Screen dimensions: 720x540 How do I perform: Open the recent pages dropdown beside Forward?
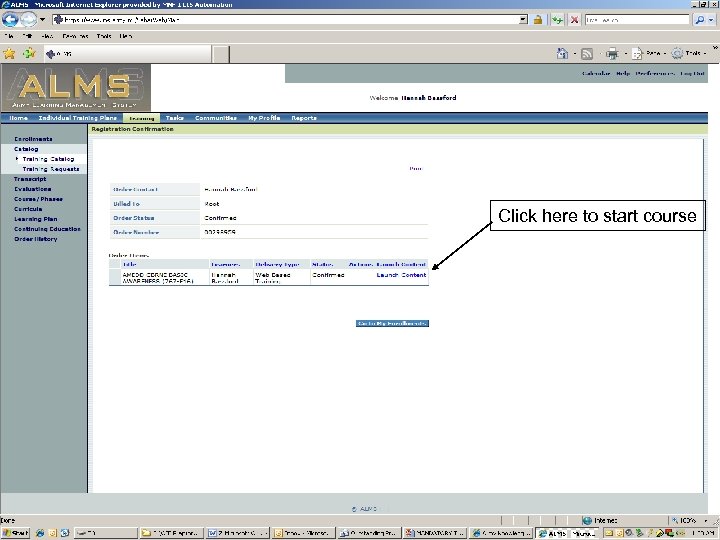point(42,20)
